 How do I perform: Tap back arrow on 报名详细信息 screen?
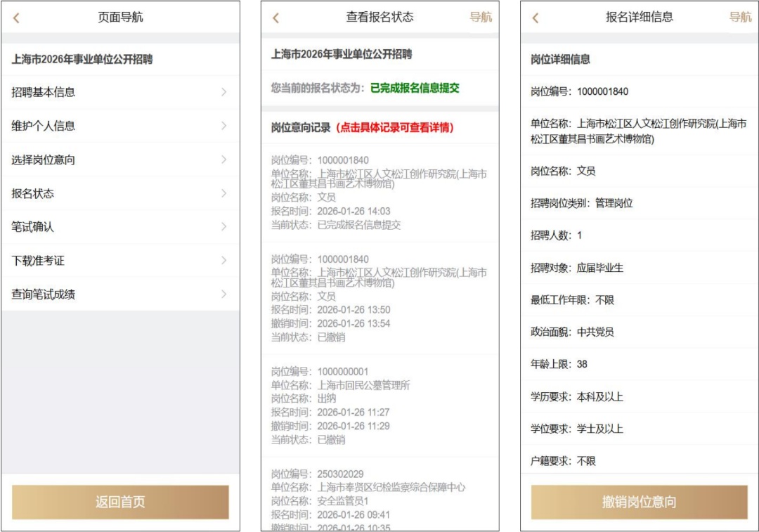point(536,18)
